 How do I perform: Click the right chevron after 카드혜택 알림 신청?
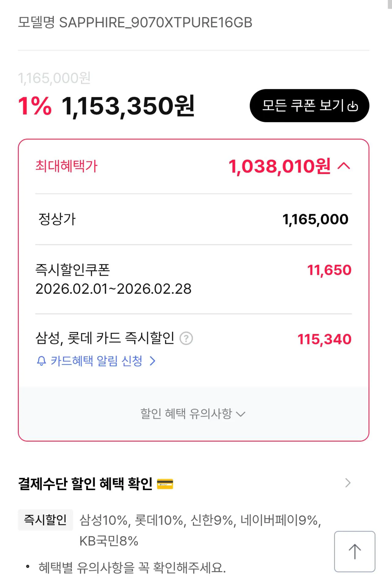coord(153,361)
